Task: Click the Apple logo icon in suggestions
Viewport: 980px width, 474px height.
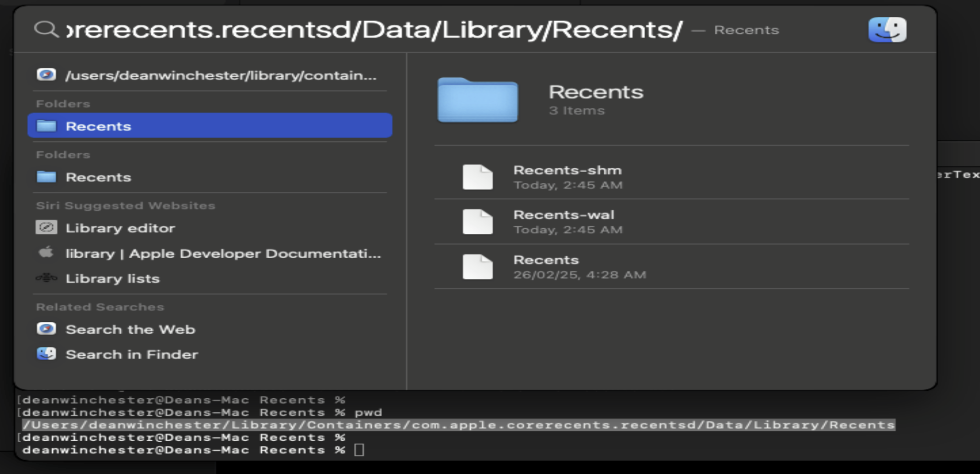Action: click(46, 253)
